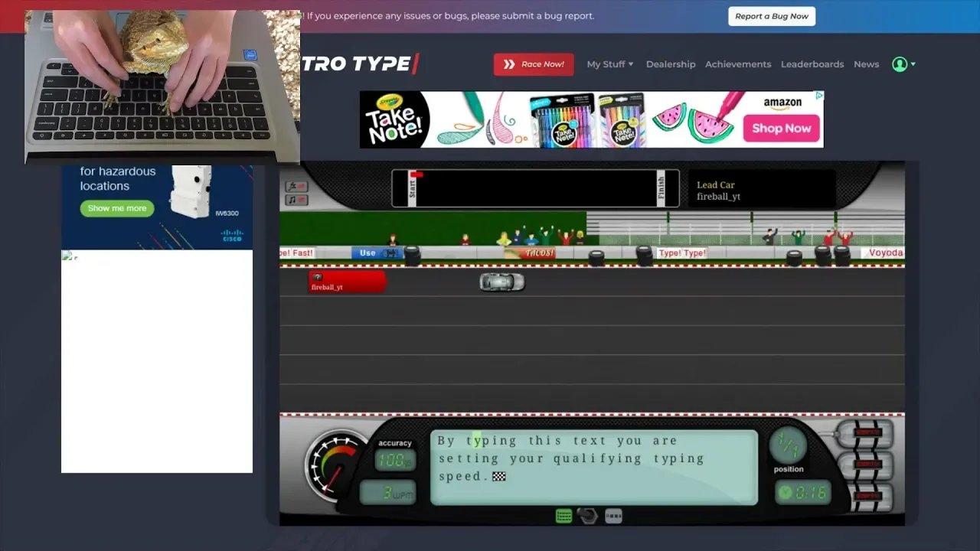Screen dimensions: 980x551
Task: Toggle the music note button
Action: pos(296,201)
